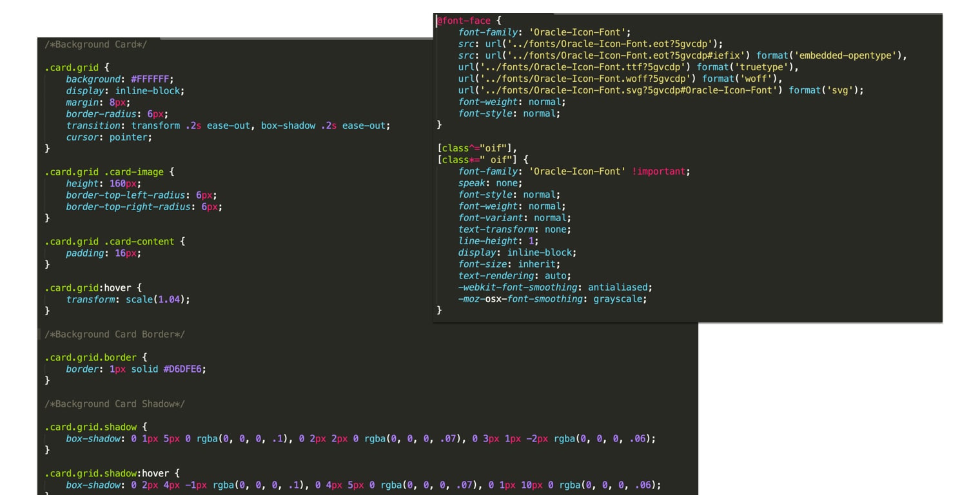Click the font-size: inherit declaration
980x495 pixels.
(x=509, y=265)
